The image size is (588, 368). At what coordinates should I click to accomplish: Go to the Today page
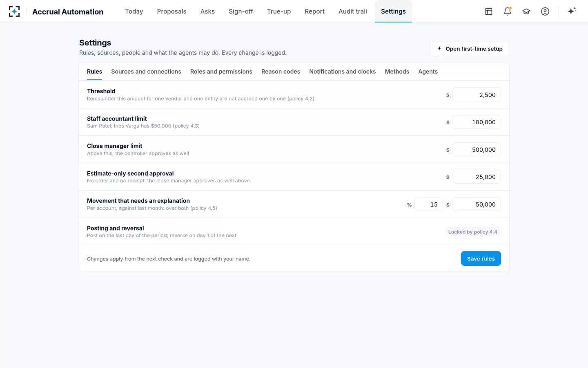134,11
